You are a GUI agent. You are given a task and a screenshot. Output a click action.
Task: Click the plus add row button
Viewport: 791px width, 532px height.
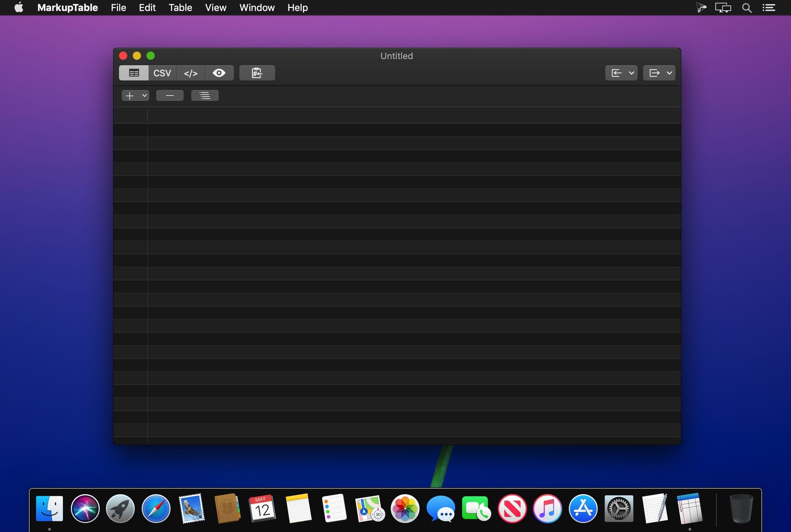130,96
